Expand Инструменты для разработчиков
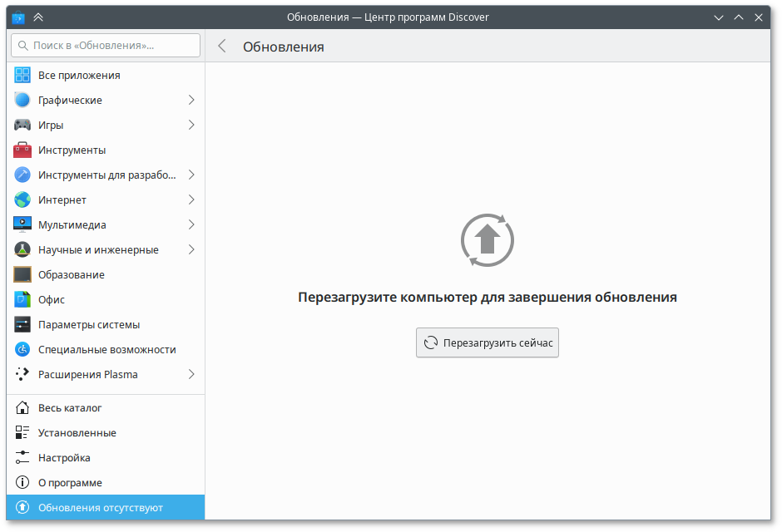The image size is (782, 532). (192, 174)
